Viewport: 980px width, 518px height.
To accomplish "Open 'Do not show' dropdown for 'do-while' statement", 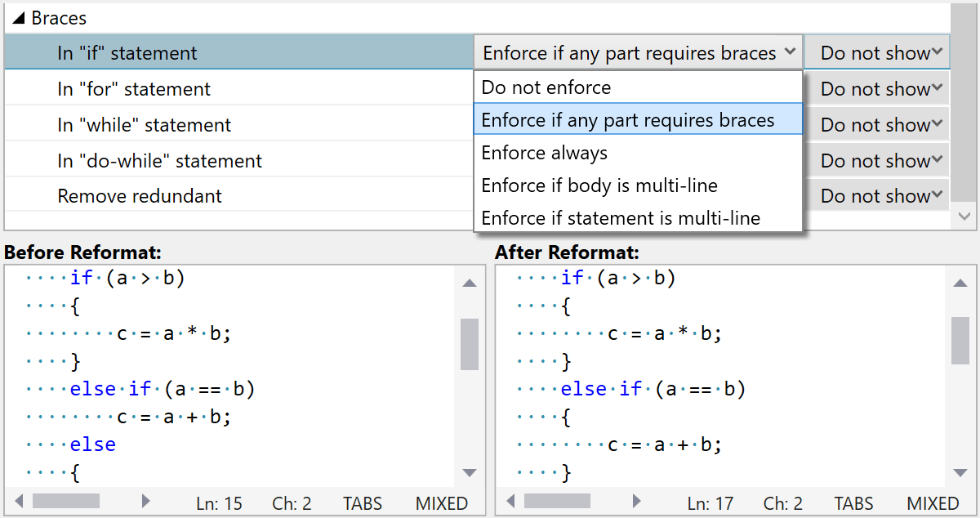I will tap(877, 161).
